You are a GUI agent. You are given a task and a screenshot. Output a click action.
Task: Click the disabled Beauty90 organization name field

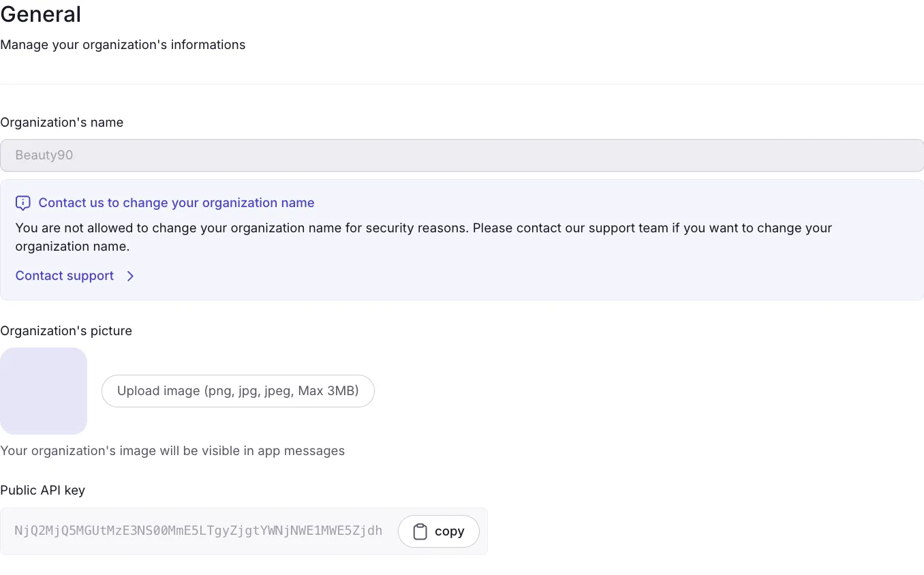coord(462,155)
